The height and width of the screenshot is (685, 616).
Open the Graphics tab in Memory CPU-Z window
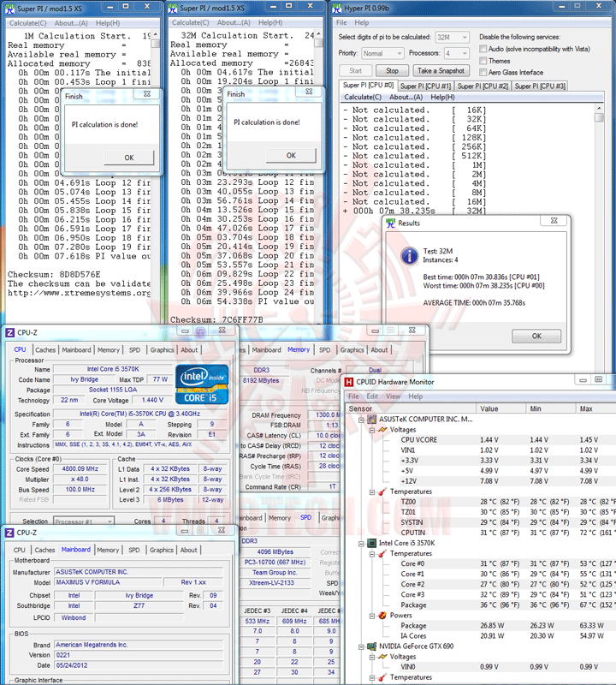tap(352, 350)
